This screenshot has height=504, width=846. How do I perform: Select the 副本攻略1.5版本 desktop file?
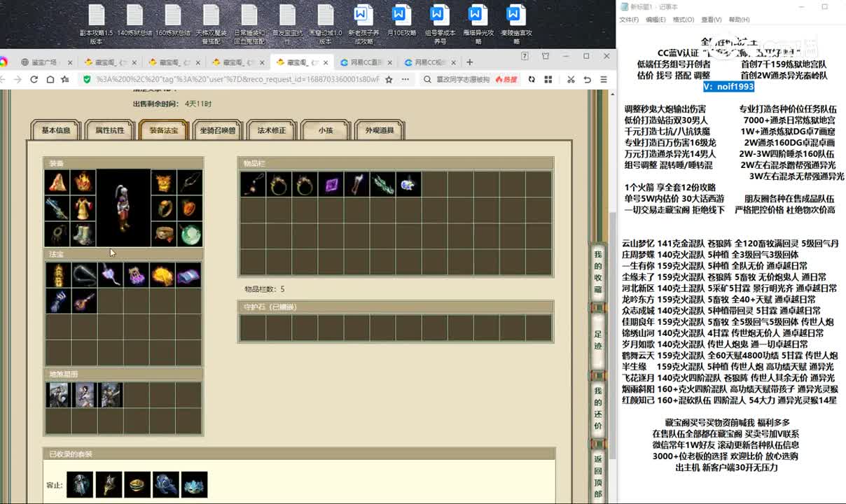pyautogui.click(x=96, y=24)
